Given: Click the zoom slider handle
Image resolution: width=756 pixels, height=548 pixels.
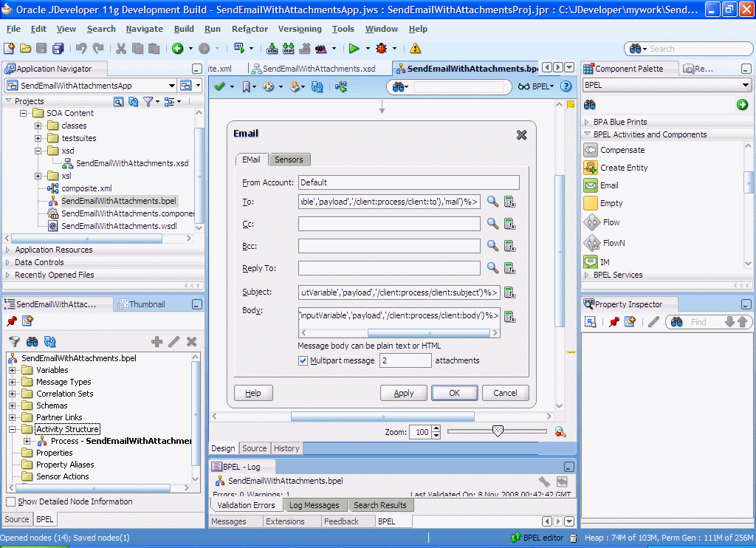Looking at the screenshot, I should (498, 431).
